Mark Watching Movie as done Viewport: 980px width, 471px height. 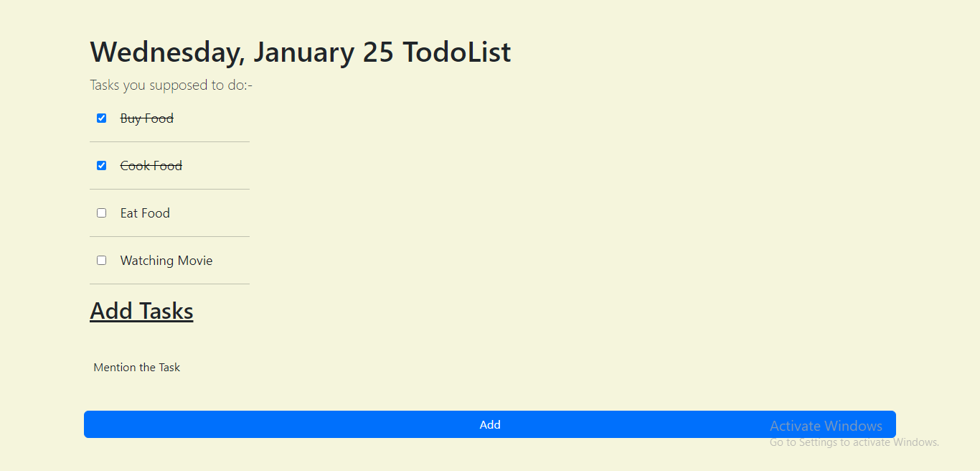click(102, 261)
